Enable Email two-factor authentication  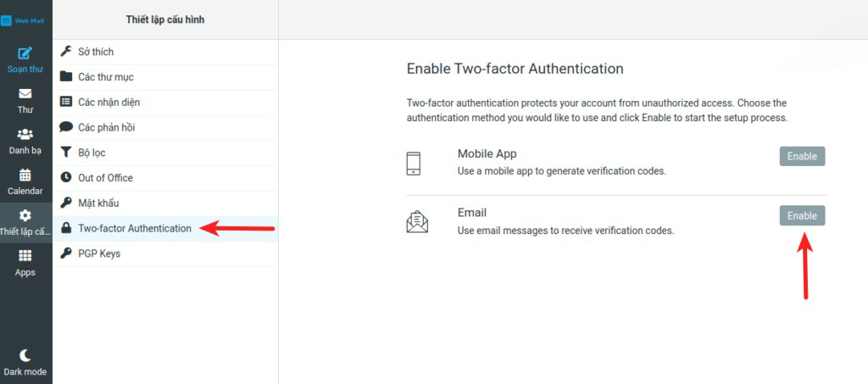(801, 216)
